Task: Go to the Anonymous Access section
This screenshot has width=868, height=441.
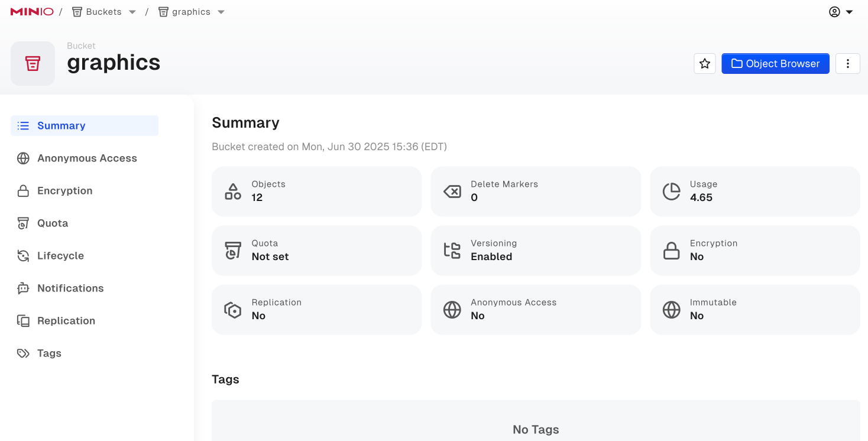Action: [x=87, y=158]
